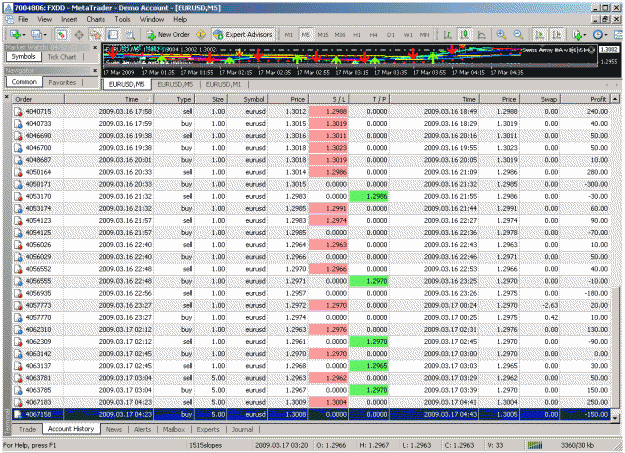Expand the Periods dropdown arrow
Image resolution: width=625 pixels, height=453 pixels.
[x=605, y=35]
